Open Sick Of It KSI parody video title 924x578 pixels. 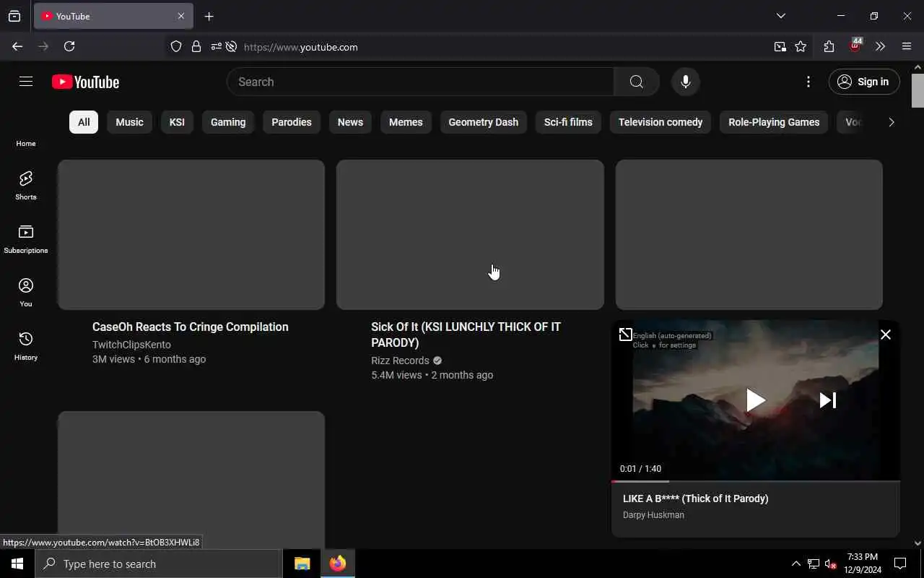coord(466,335)
